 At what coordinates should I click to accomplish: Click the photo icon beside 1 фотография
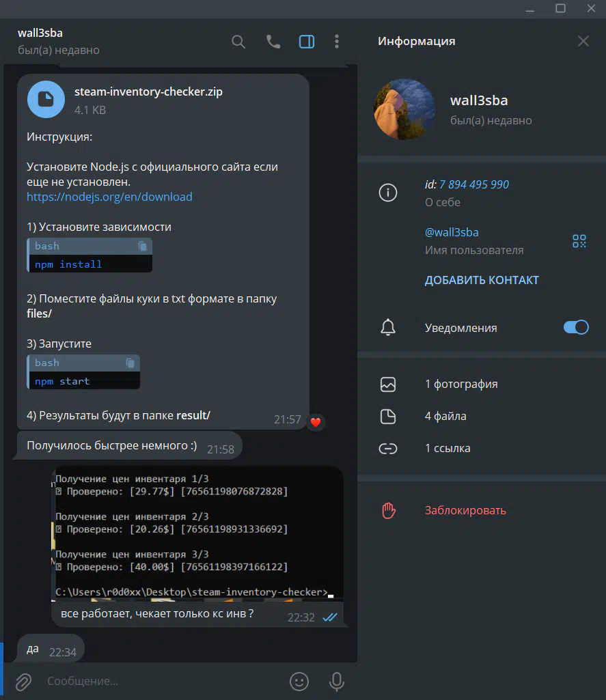pyautogui.click(x=388, y=384)
